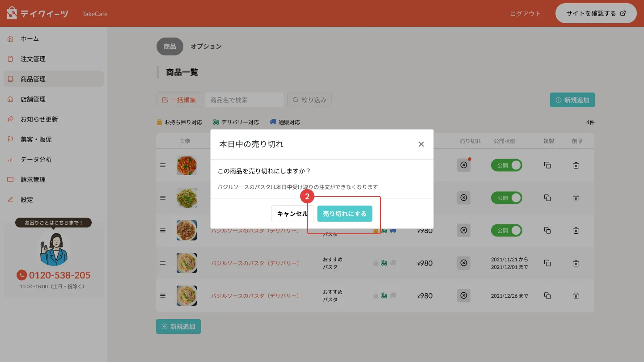Click the TakeEats logo in the header
The width and height of the screenshot is (644, 362).
pos(38,13)
